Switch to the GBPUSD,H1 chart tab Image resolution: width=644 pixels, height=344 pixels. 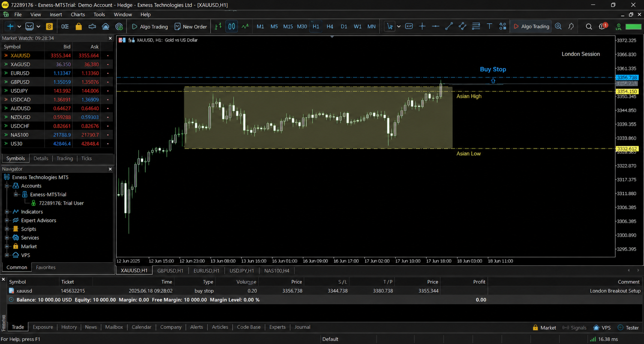(170, 270)
